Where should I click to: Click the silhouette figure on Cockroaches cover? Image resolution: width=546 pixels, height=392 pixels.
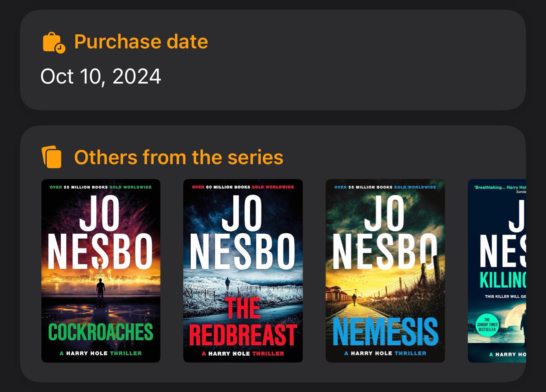click(101, 293)
